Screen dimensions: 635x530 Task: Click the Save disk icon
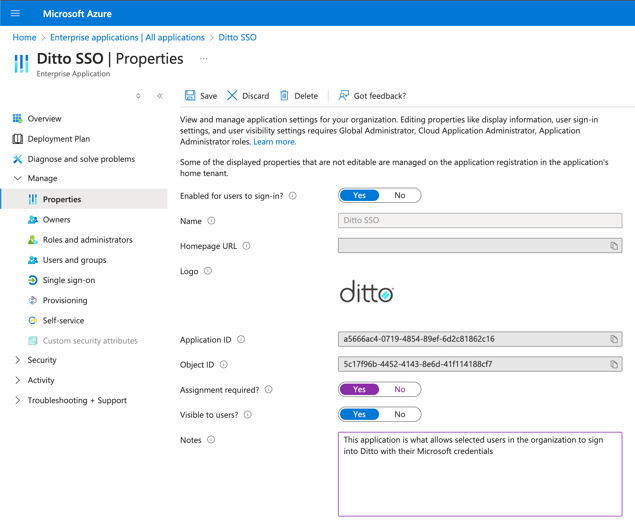pos(190,96)
